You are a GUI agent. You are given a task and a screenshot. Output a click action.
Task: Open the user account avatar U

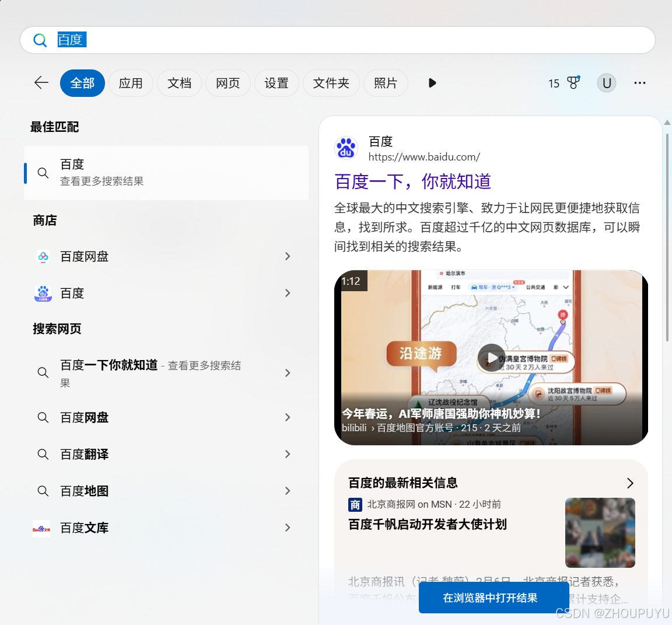click(607, 83)
